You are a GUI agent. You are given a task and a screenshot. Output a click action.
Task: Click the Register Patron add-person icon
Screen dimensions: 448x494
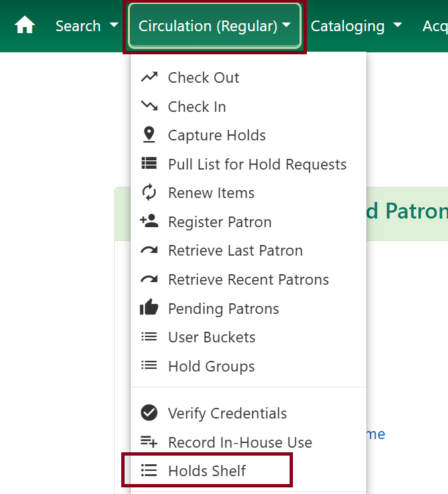(x=149, y=222)
